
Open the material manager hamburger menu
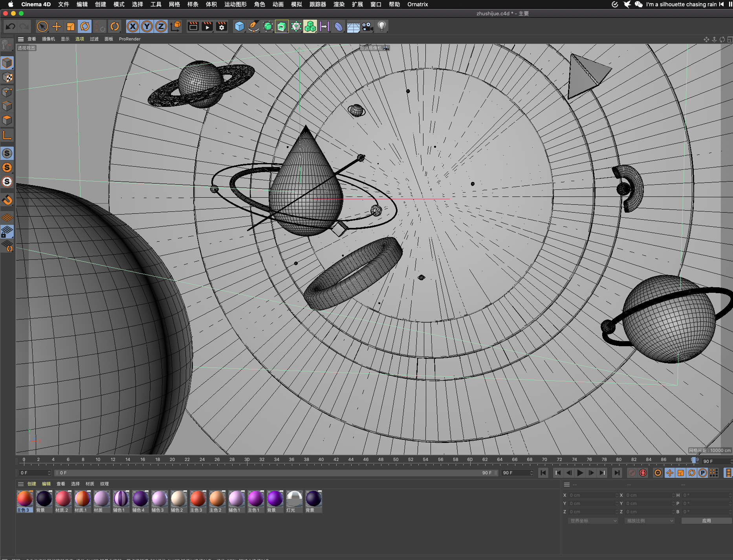pyautogui.click(x=21, y=484)
